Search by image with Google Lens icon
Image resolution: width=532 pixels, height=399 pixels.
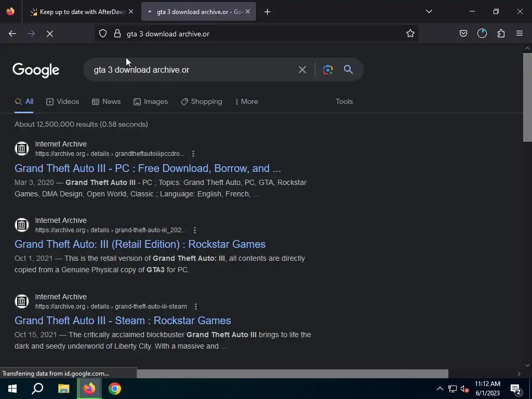[327, 70]
